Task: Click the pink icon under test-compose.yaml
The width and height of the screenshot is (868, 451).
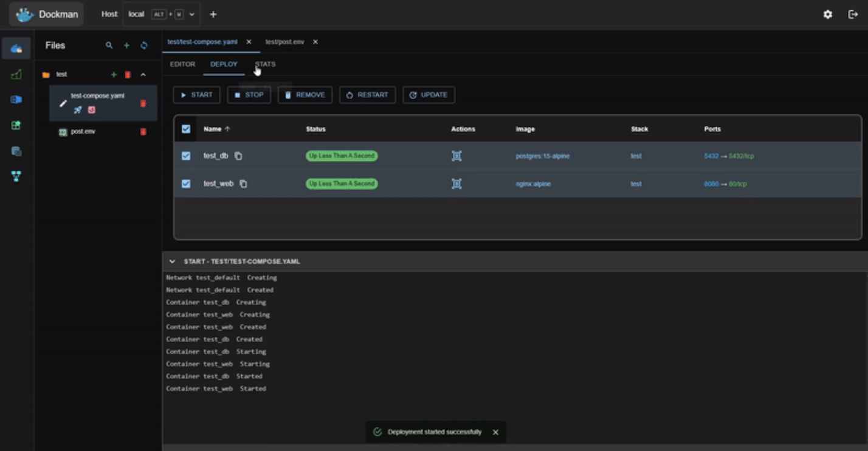Action: click(91, 110)
